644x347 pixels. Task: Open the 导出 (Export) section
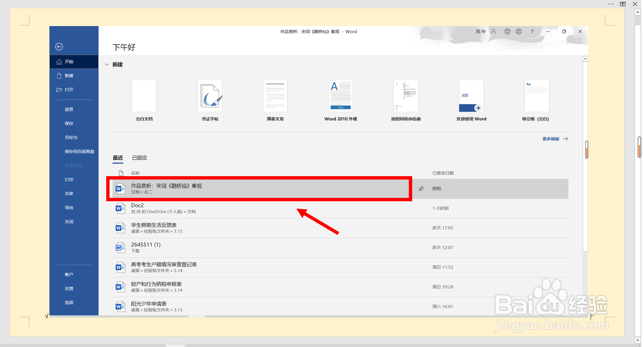tap(69, 207)
